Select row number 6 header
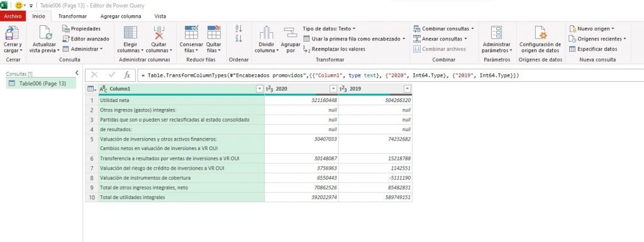Viewport: 644px width, 242px height. point(92,158)
